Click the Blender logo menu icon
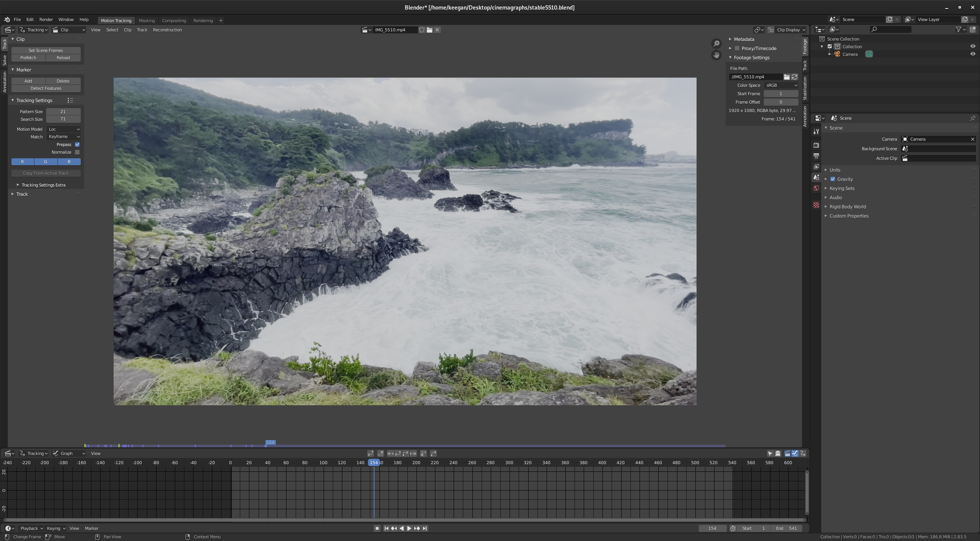Image resolution: width=980 pixels, height=541 pixels. coord(7,19)
